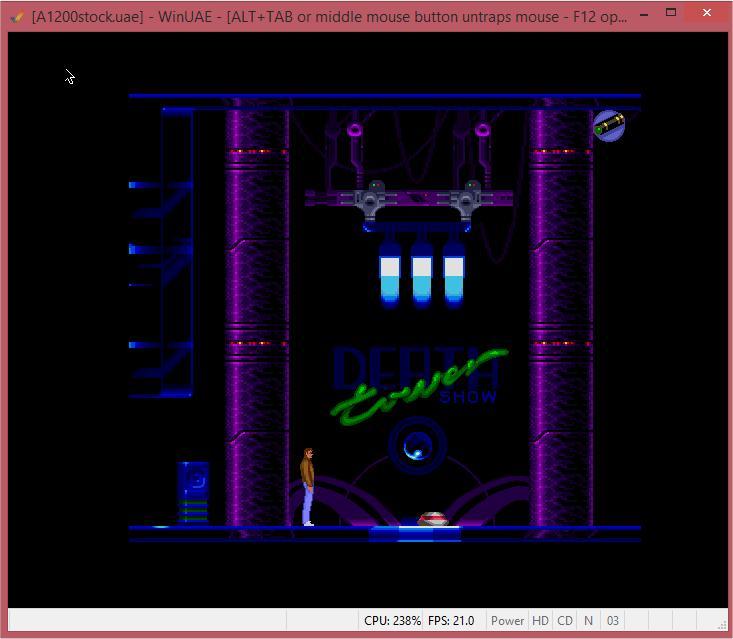Screen dimensions: 733x639
Task: Close the WinUAE window
Action: pyautogui.click(x=707, y=13)
